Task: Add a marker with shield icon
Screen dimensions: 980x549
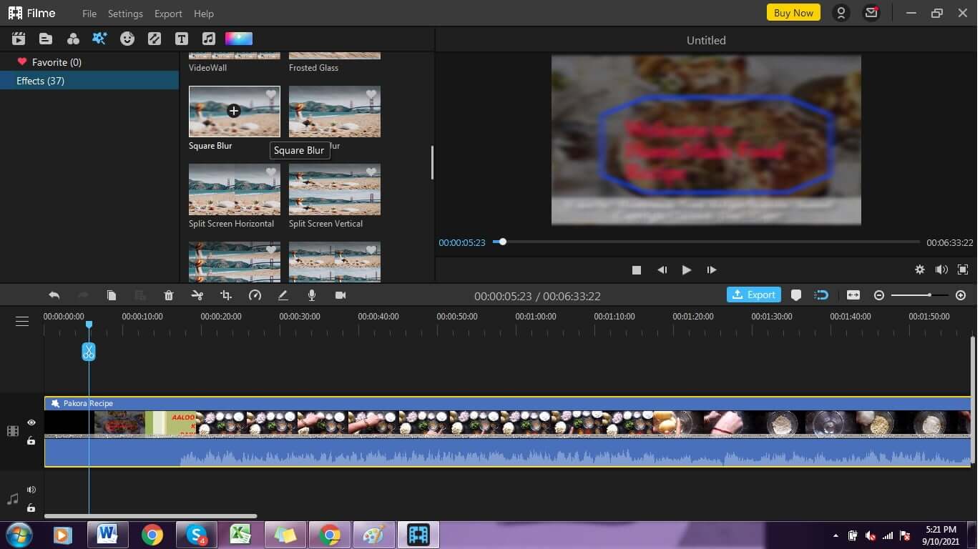Action: (x=796, y=295)
